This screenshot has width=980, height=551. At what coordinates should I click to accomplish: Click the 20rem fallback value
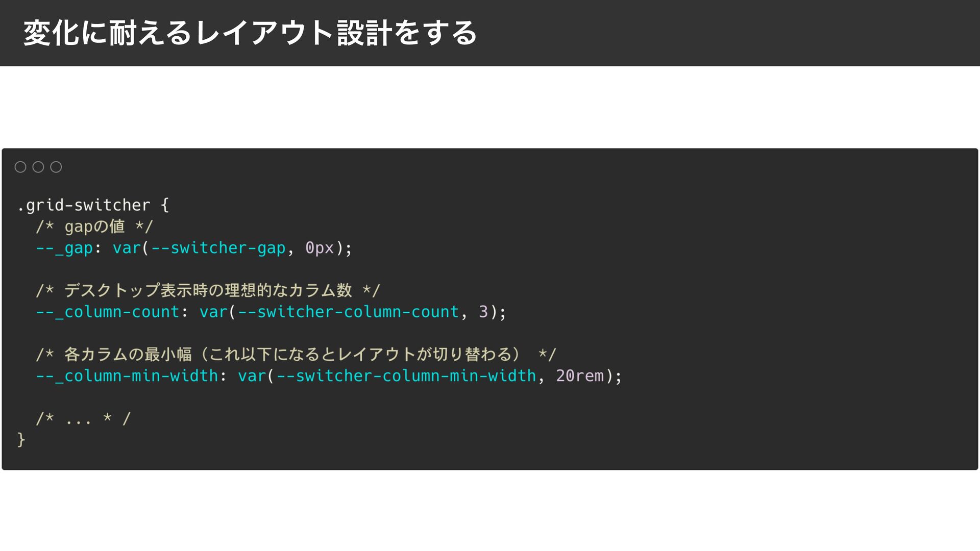pyautogui.click(x=580, y=376)
